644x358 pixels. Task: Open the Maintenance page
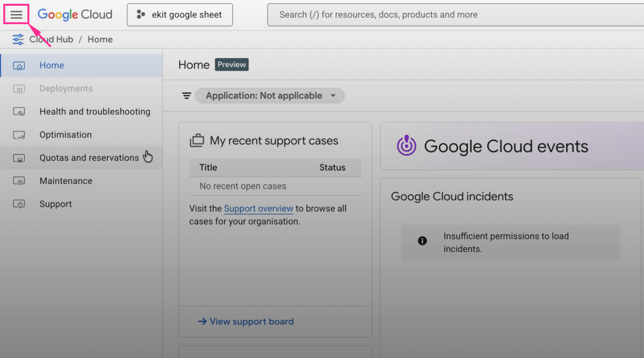(x=81, y=181)
